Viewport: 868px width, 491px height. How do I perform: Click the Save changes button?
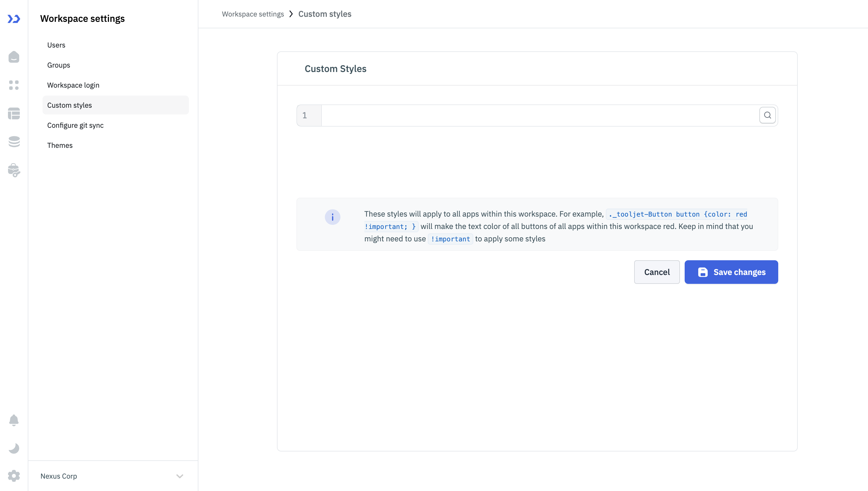click(x=731, y=272)
